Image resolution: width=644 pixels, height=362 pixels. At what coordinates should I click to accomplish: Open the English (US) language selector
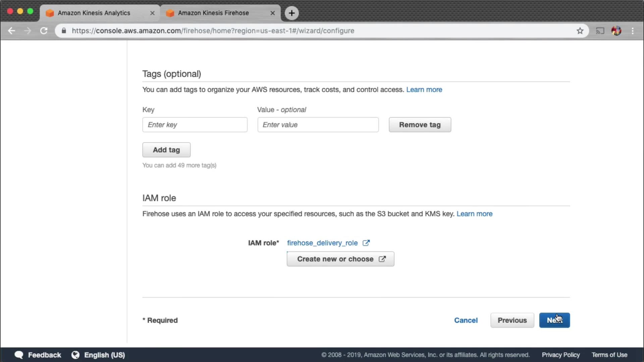pos(98,355)
